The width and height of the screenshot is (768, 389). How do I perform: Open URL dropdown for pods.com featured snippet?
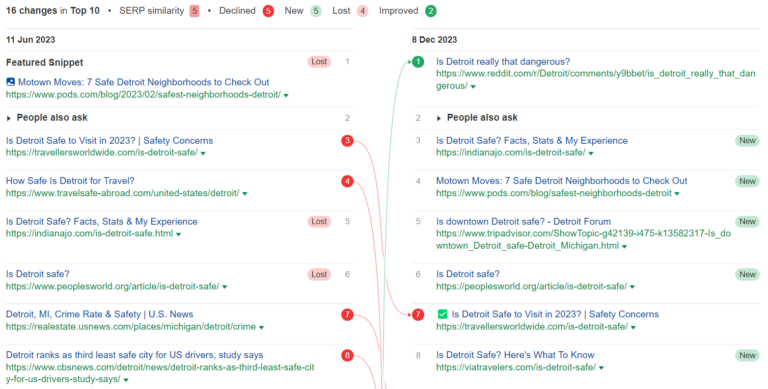click(286, 95)
